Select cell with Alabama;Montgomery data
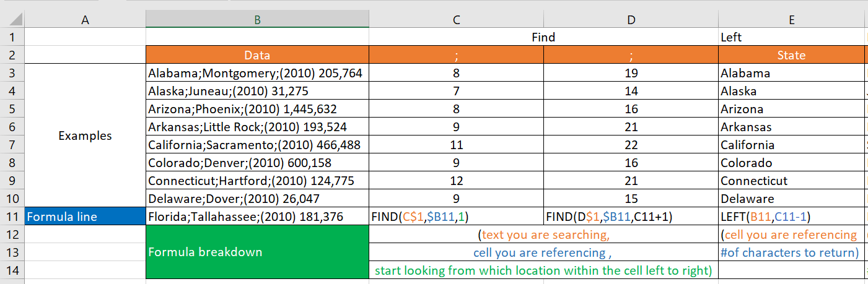The height and width of the screenshot is (284, 868). coord(257,73)
